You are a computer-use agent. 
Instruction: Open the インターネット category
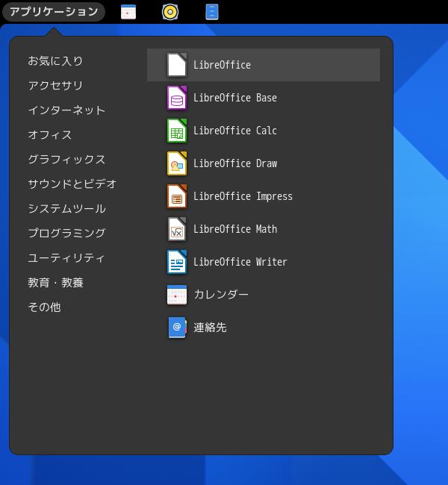point(66,110)
